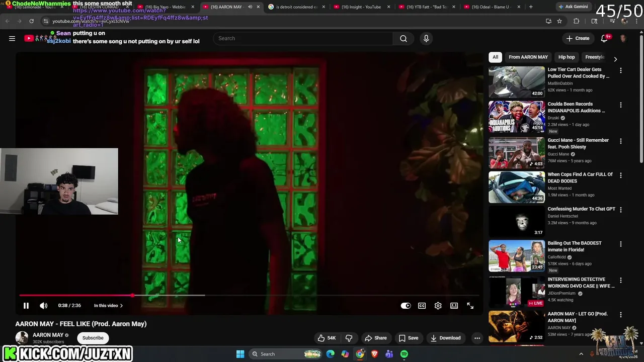
Task: Open the Low Tier Cart Dealer thumbnail
Action: coord(517,82)
